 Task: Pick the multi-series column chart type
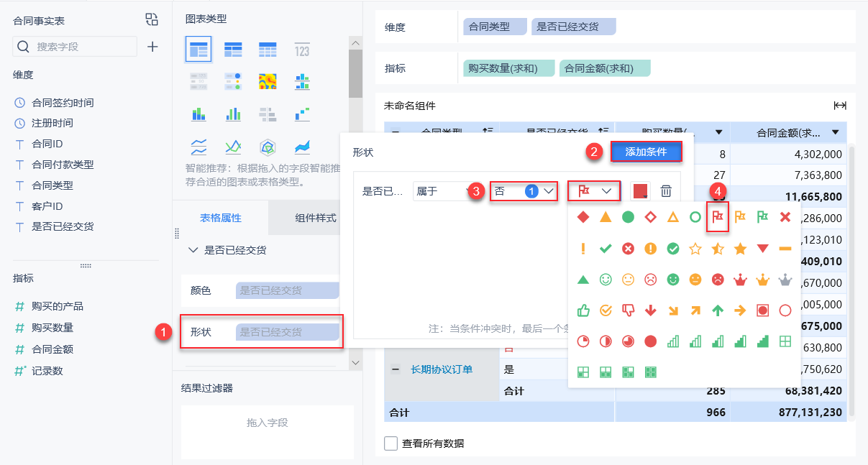coord(233,114)
